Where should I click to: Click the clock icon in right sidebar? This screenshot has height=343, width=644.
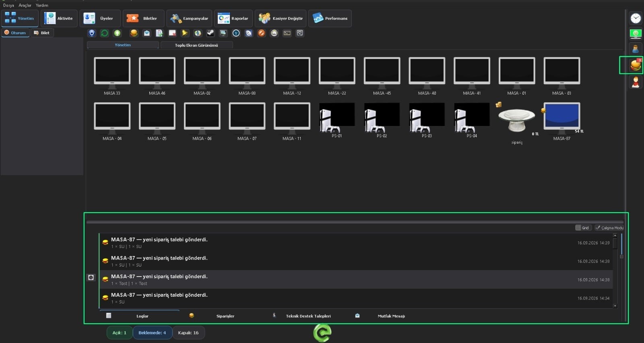(x=636, y=18)
